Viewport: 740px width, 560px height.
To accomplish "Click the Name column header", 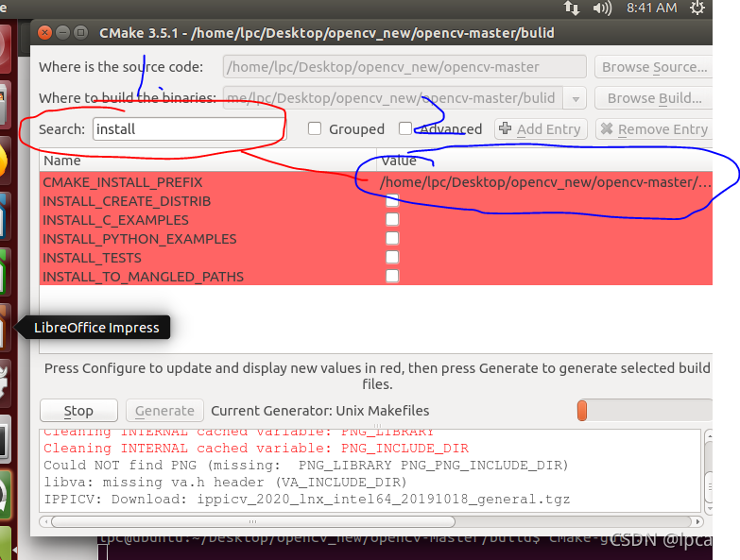I will pos(208,161).
